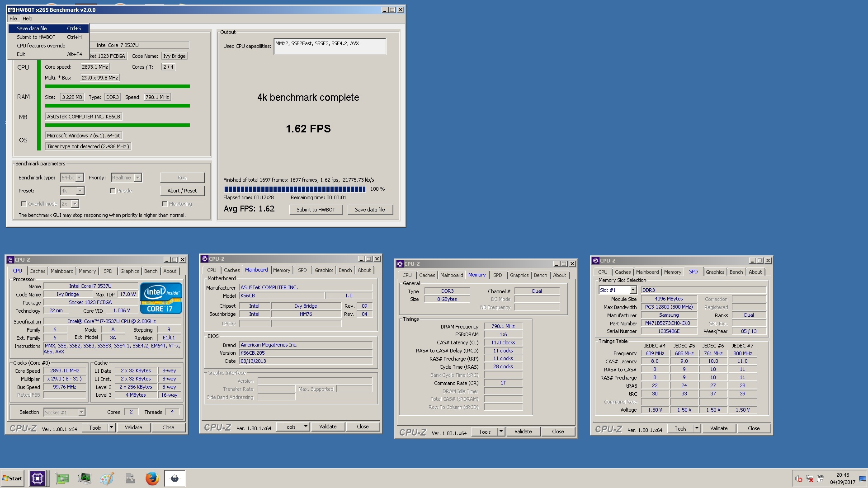Click the disabled Run button

click(182, 178)
